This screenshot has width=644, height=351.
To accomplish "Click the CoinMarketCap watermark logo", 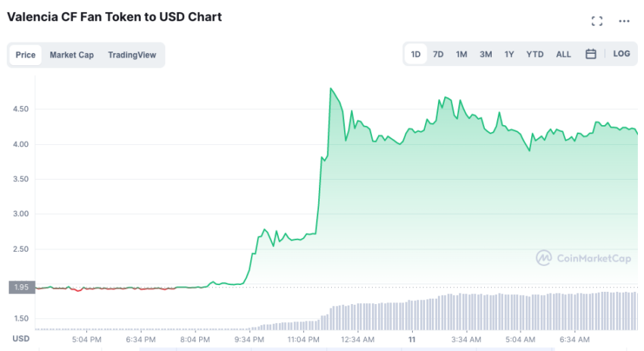I will pyautogui.click(x=583, y=258).
